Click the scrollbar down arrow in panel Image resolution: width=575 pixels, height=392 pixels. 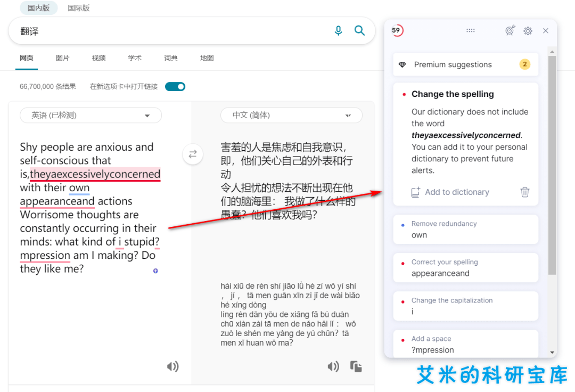point(552,353)
